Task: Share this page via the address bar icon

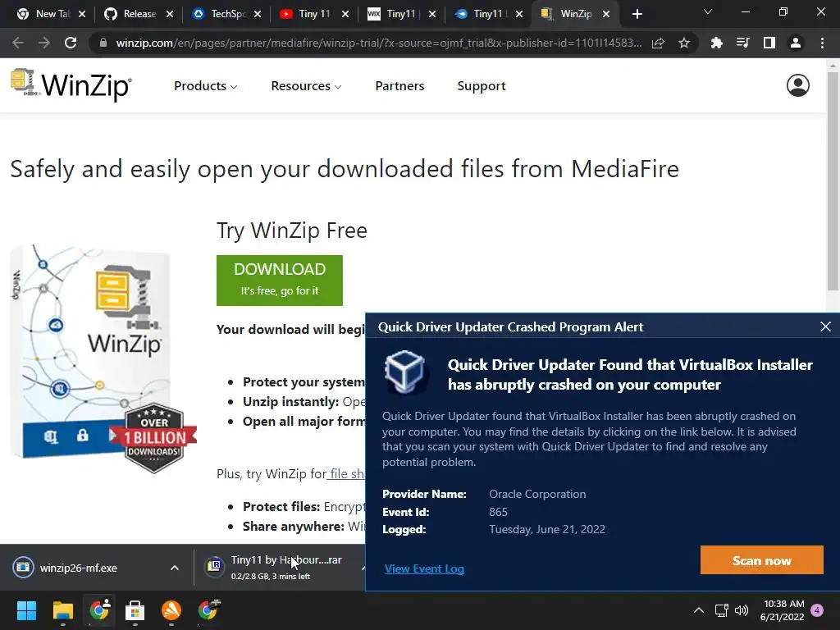Action: pyautogui.click(x=658, y=43)
